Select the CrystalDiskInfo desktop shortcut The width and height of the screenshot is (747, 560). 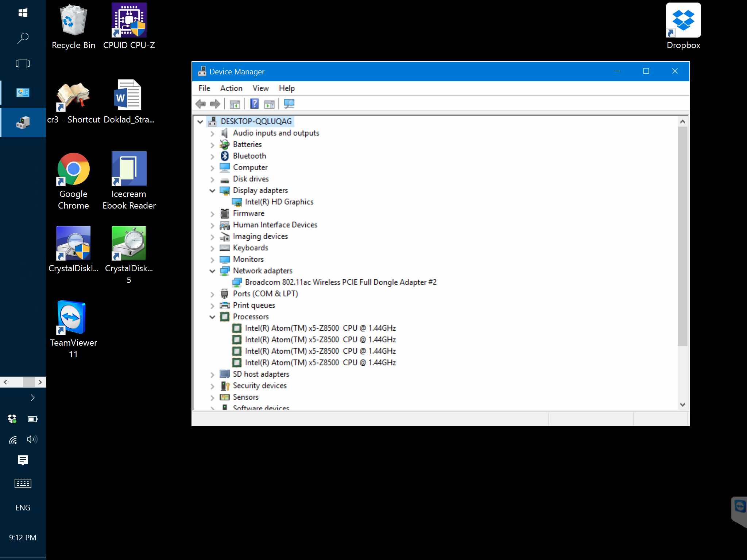(x=74, y=249)
